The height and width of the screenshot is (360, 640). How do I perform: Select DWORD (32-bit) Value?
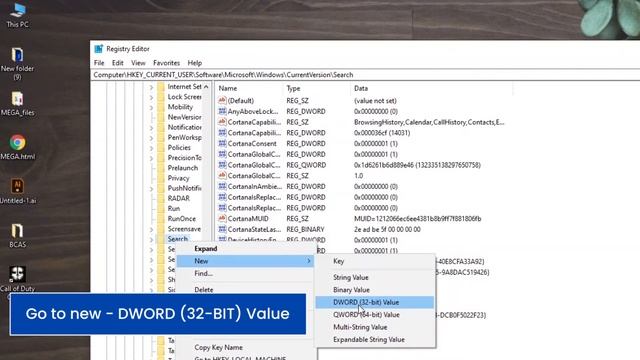pyautogui.click(x=375, y=302)
